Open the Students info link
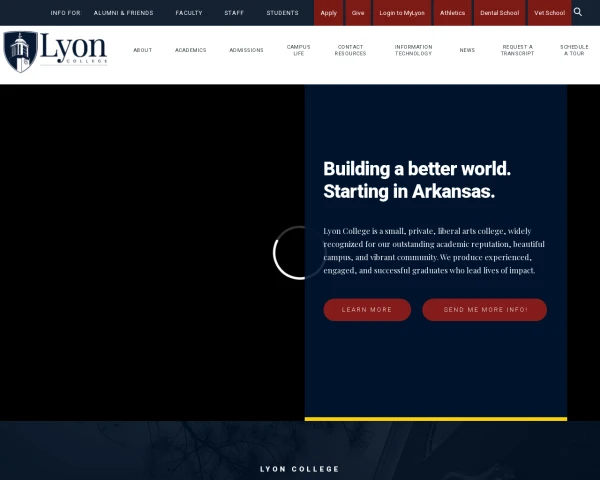Image resolution: width=600 pixels, height=480 pixels. click(282, 13)
